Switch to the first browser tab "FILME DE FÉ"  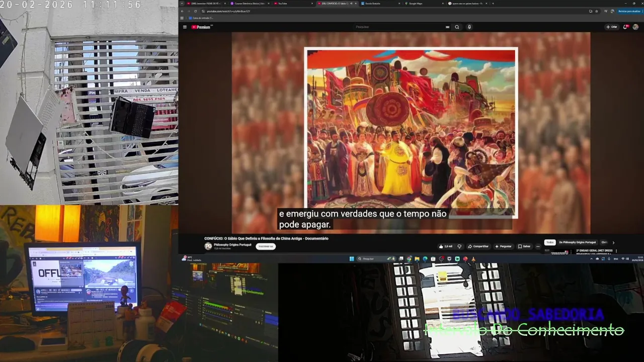point(206,4)
